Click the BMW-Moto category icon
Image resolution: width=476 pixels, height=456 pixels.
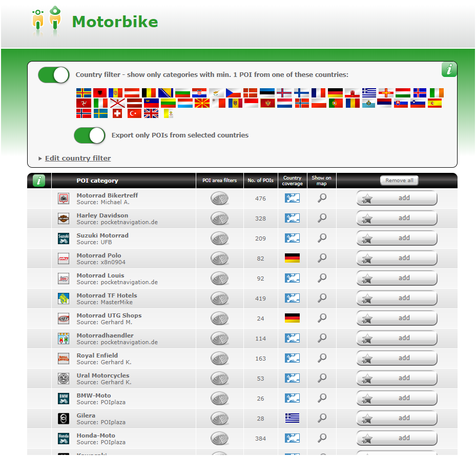pyautogui.click(x=64, y=399)
